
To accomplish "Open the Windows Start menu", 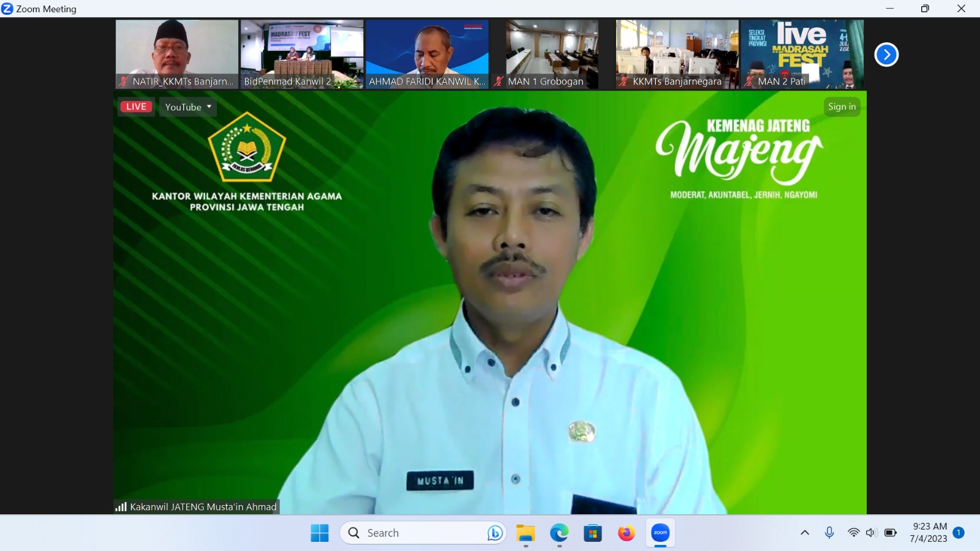I will pos(320,533).
